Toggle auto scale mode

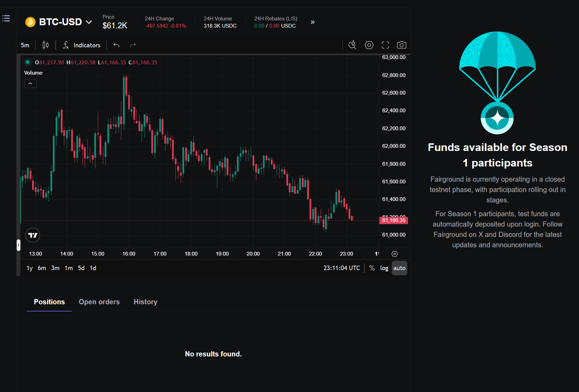pyautogui.click(x=399, y=268)
